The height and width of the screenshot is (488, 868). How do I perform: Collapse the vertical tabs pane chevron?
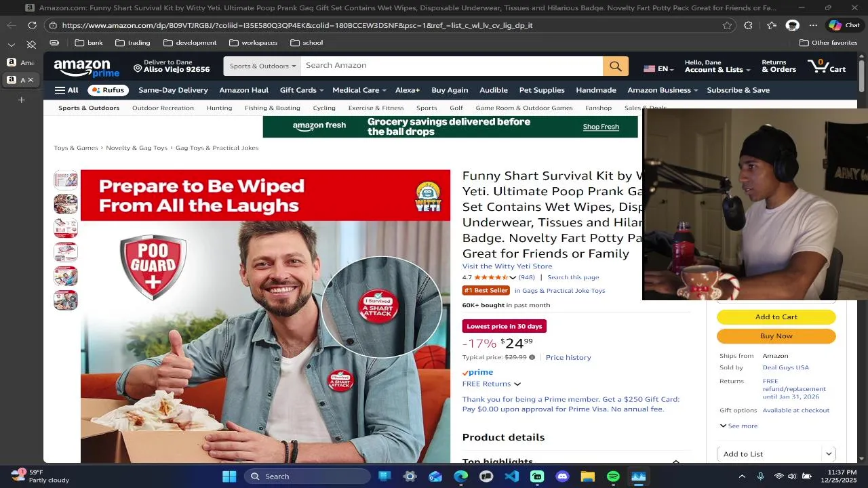pos(11,45)
